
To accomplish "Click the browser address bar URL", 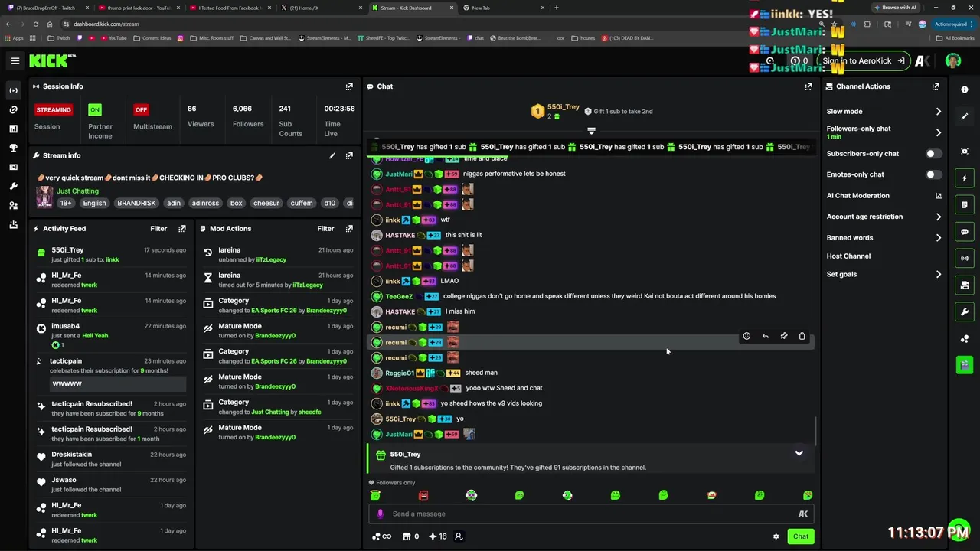I will click(x=106, y=24).
